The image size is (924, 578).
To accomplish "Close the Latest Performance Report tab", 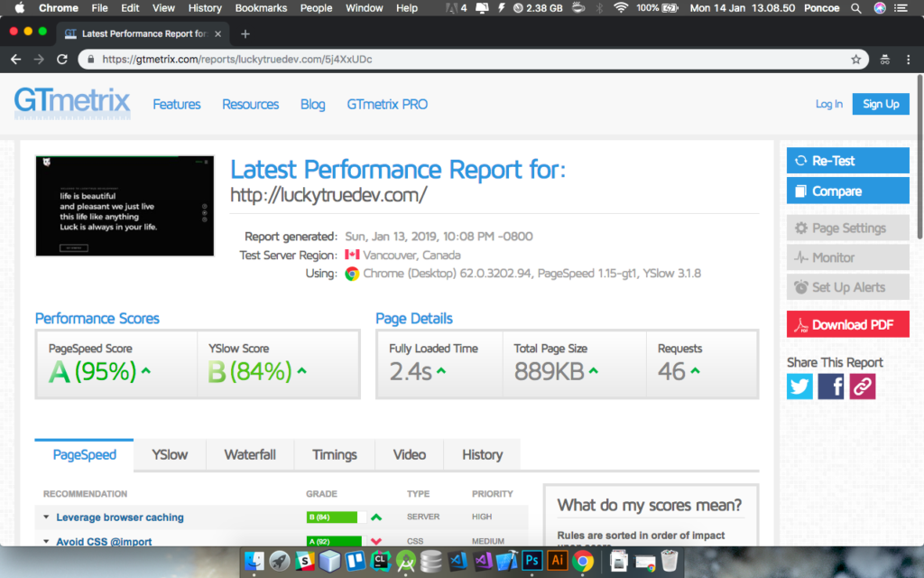I will click(x=218, y=33).
